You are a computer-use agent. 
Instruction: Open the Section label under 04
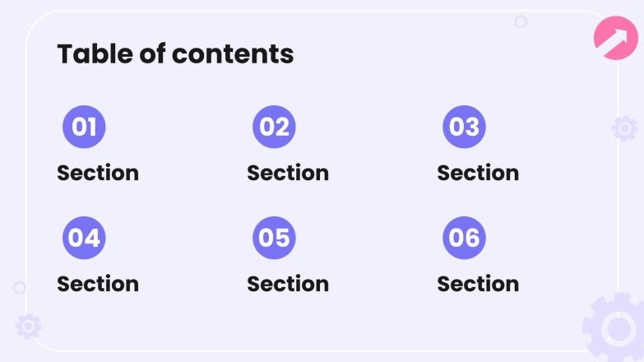click(x=98, y=284)
